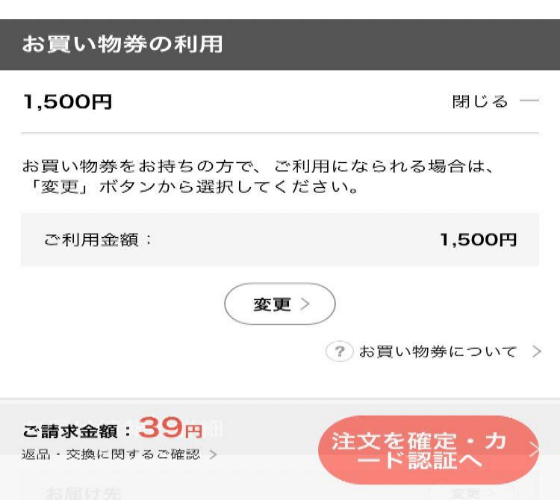Click the question mark help icon

[339, 351]
